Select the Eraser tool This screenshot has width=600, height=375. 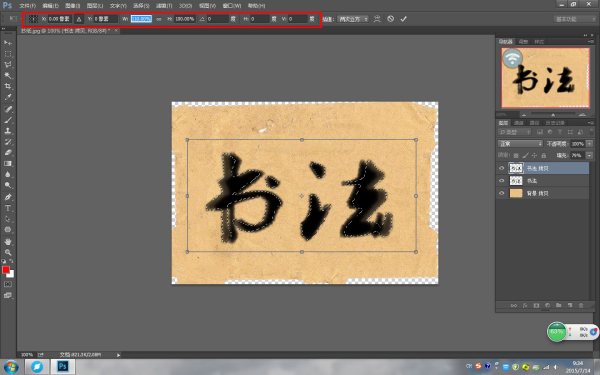8,152
